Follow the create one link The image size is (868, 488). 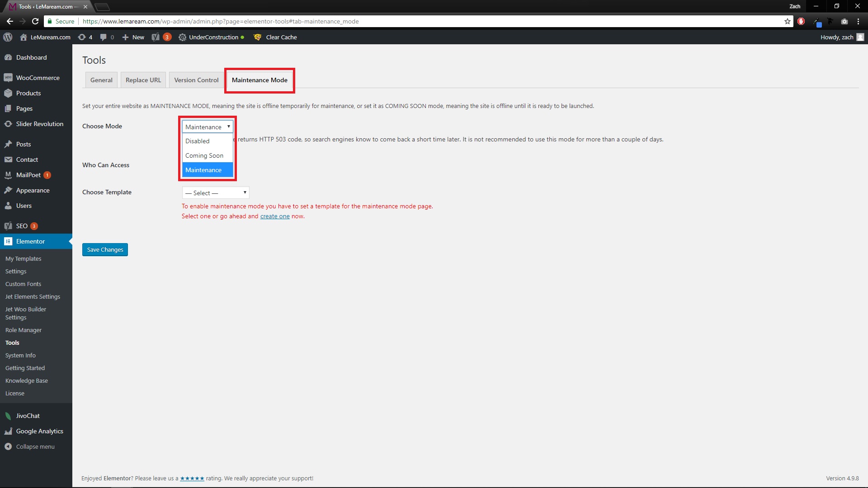pos(275,216)
